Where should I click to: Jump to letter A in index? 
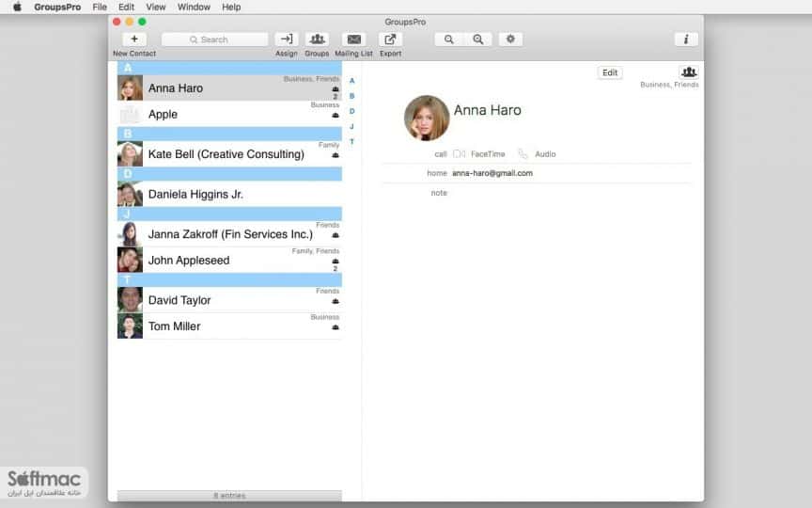(x=352, y=81)
